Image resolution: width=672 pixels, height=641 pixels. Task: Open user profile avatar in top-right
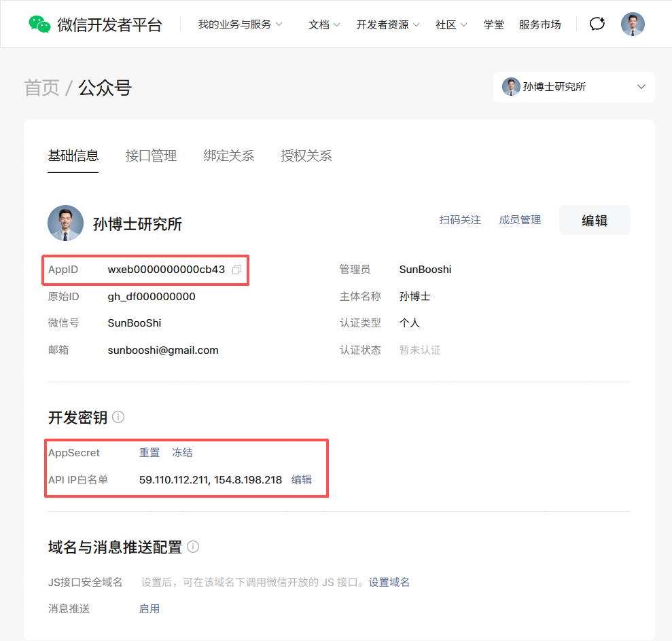633,24
